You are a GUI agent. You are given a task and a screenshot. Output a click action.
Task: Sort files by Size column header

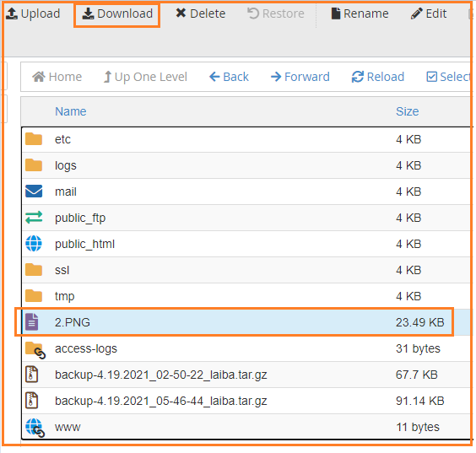(x=407, y=111)
